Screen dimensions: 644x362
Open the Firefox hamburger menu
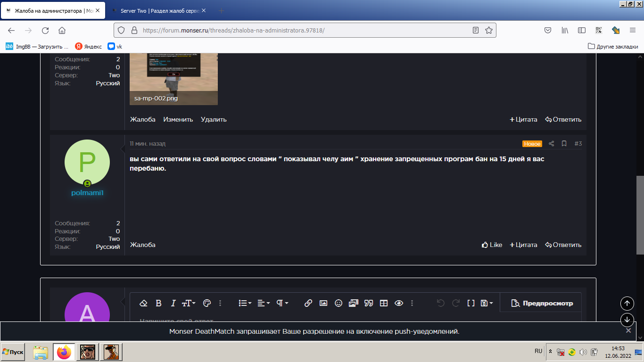(x=633, y=30)
